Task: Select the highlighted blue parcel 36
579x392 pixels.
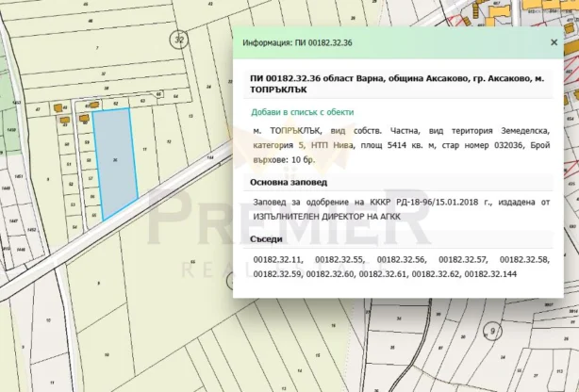Action: pos(116,160)
